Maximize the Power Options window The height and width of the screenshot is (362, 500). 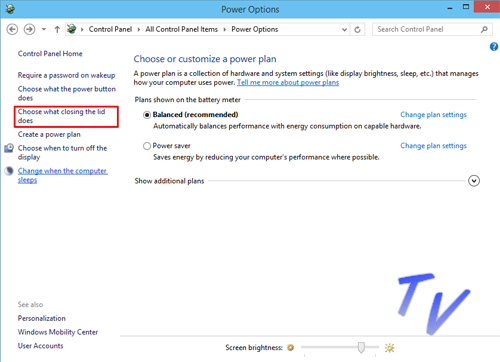[466, 7]
